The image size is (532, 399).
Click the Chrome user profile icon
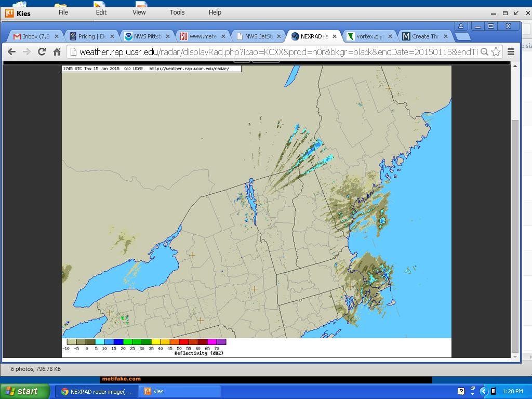[x=461, y=26]
